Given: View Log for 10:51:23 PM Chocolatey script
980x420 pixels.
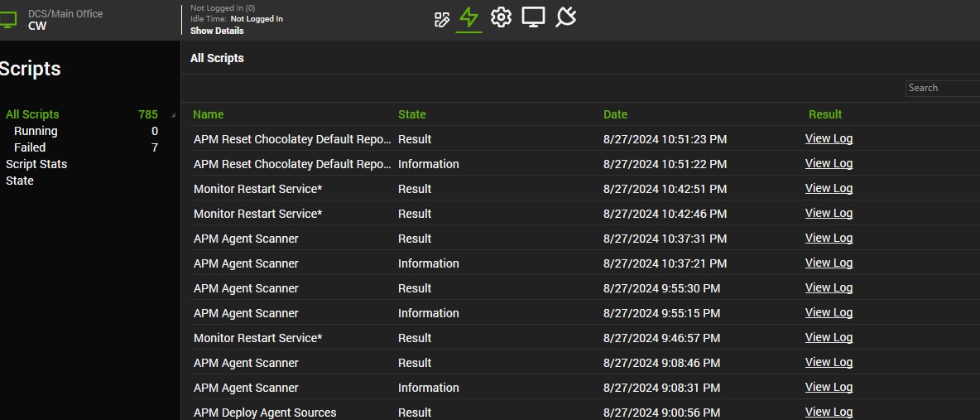Looking at the screenshot, I should [829, 138].
